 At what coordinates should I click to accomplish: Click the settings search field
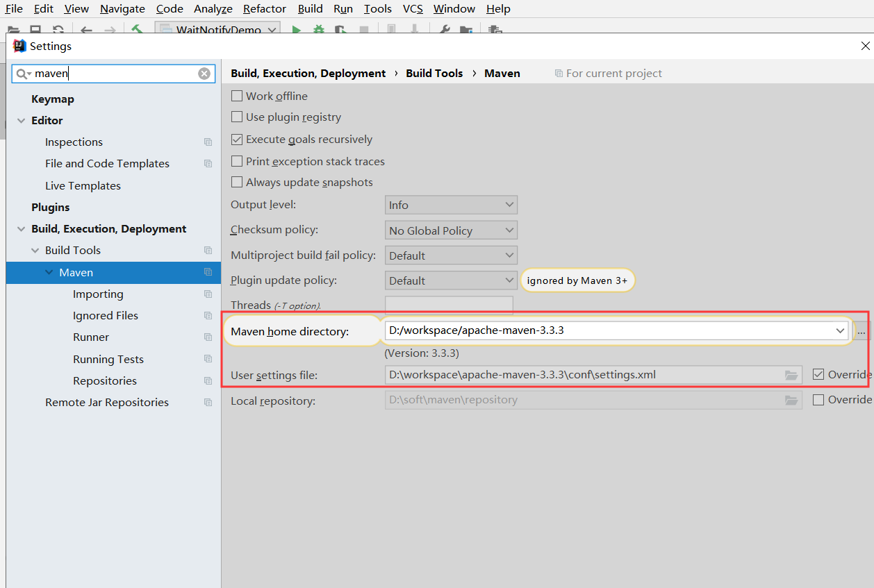point(114,74)
